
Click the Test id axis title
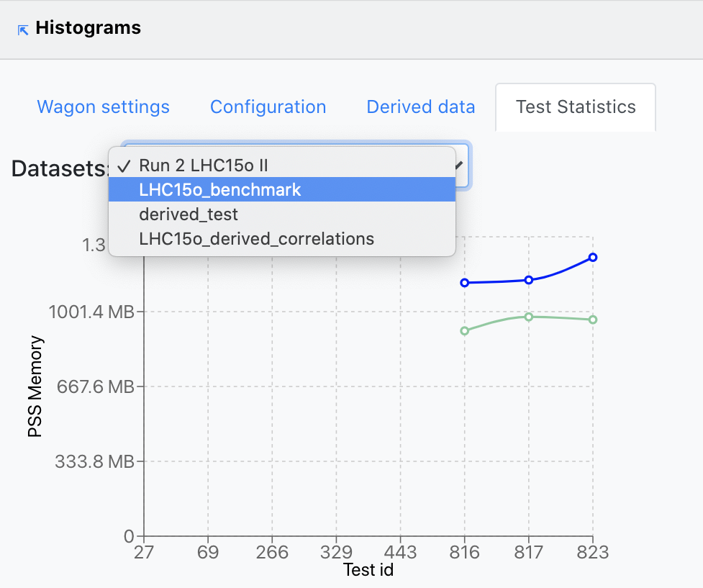368,571
